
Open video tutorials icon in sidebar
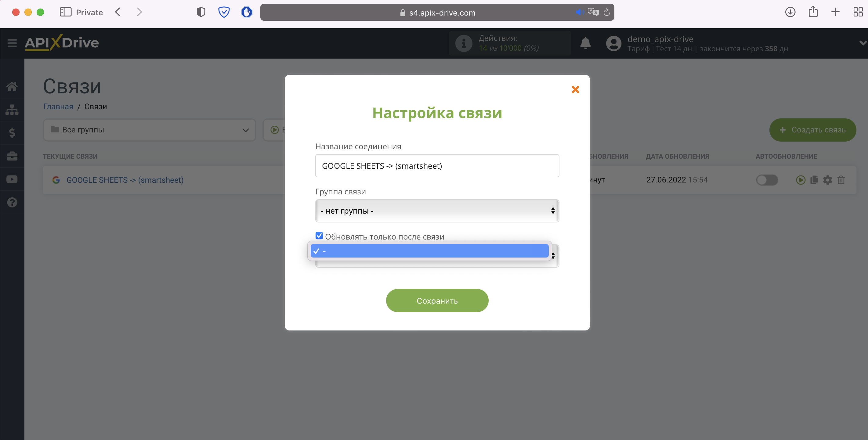pyautogui.click(x=12, y=179)
